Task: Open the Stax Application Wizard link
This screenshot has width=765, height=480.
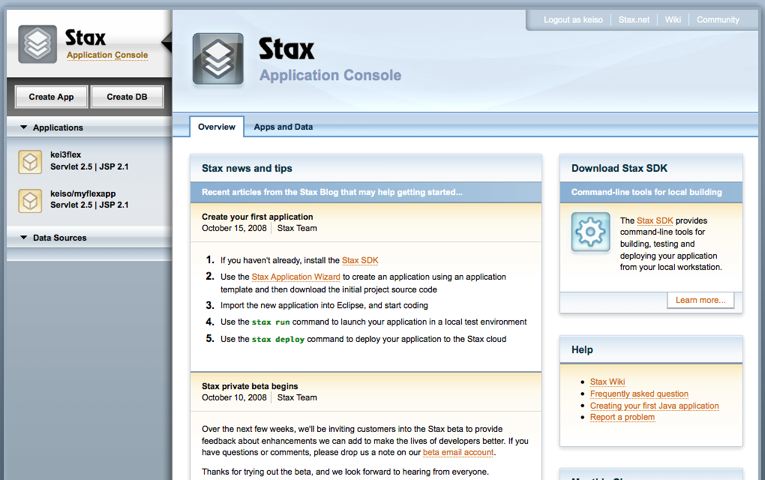Action: [297, 276]
